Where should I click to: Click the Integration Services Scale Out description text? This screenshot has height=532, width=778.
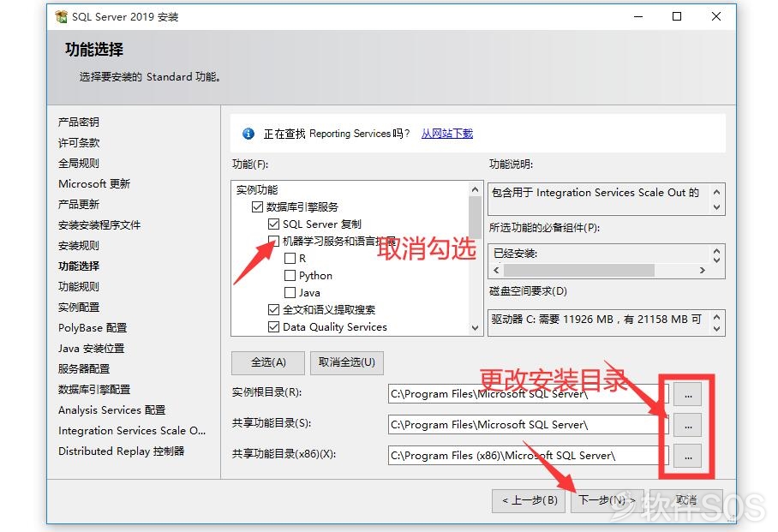point(595,193)
